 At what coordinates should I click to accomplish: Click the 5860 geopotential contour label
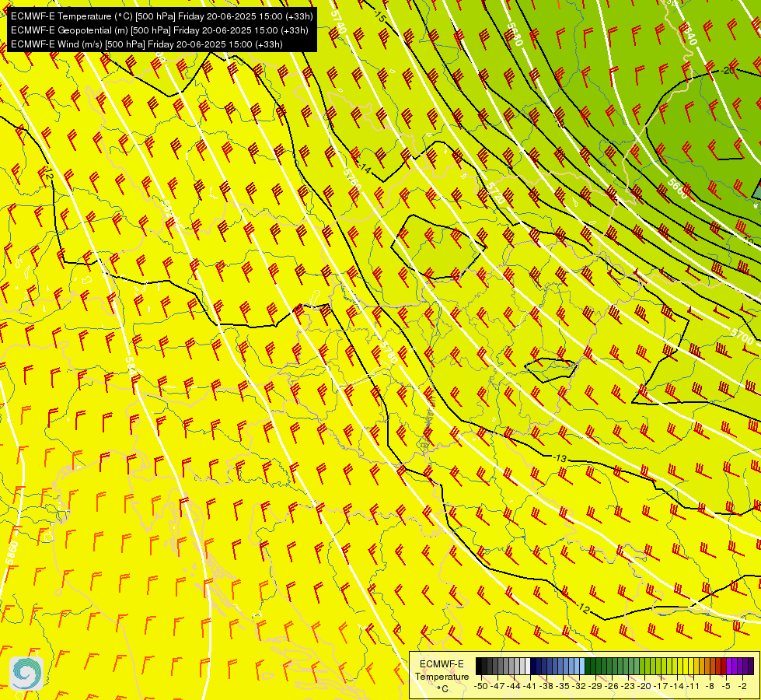tap(12, 553)
